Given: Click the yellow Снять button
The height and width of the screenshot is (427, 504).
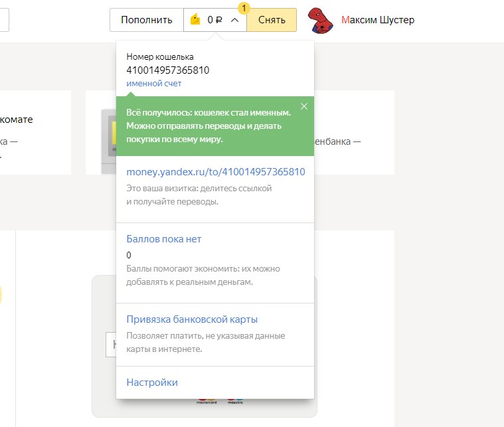Looking at the screenshot, I should click(272, 20).
